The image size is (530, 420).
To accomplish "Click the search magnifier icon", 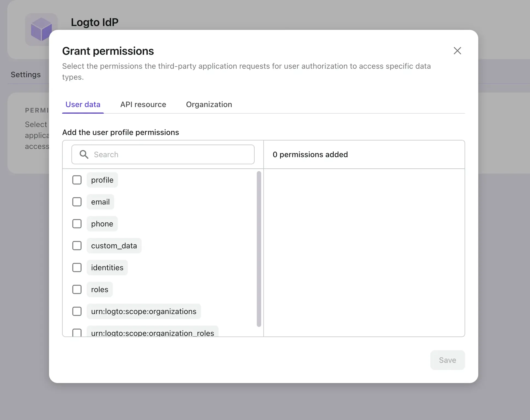I will pos(83,154).
